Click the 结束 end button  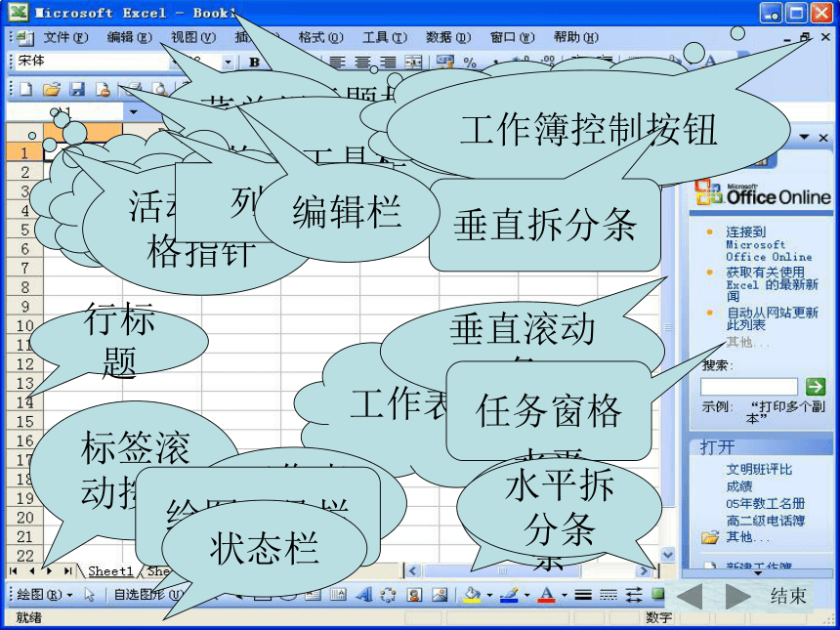coord(788,596)
